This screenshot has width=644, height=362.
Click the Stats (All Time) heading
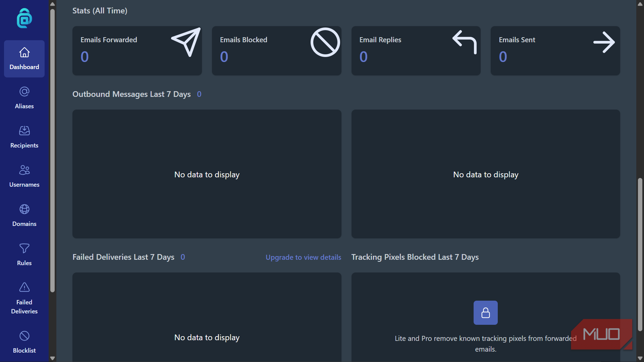[100, 11]
